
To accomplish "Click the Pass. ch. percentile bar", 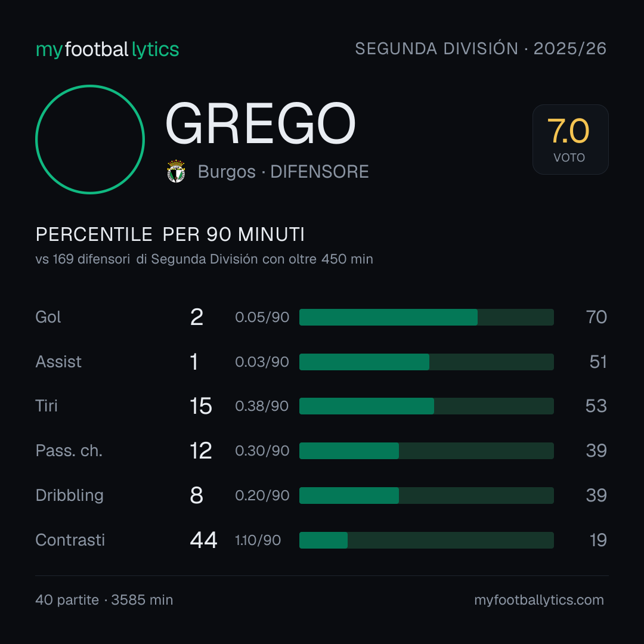I will click(426, 451).
